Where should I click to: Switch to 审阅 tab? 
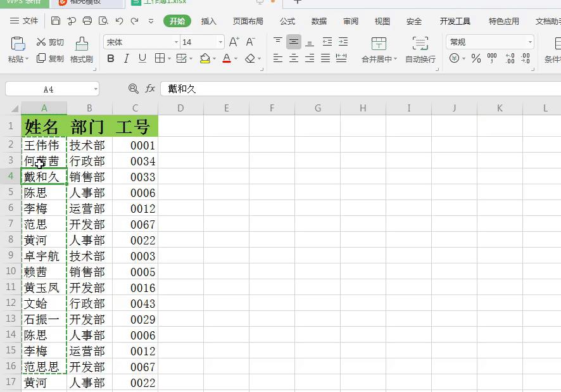click(351, 21)
